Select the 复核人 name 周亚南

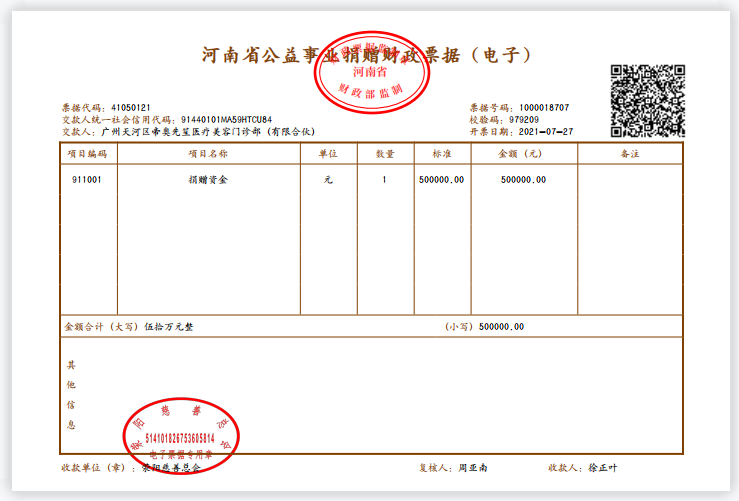click(473, 468)
